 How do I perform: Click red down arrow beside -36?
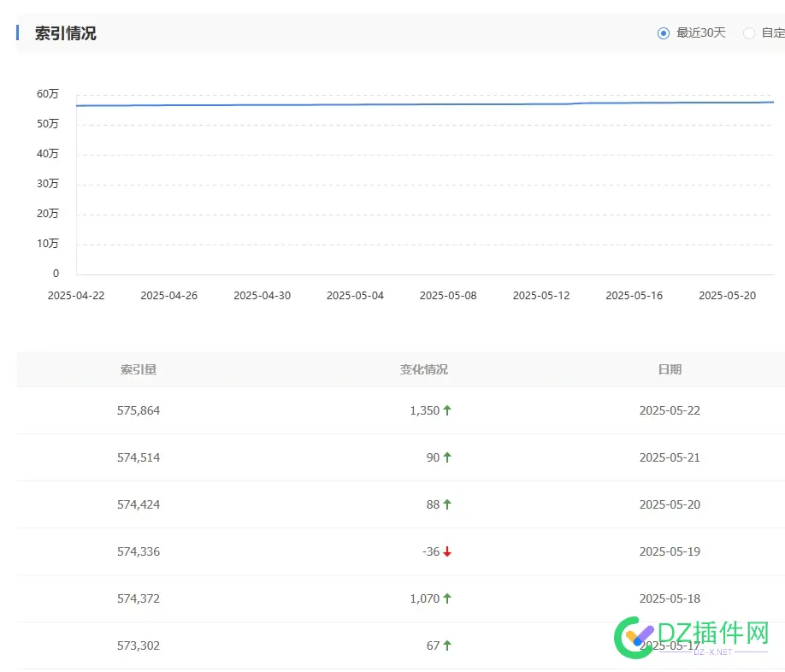pyautogui.click(x=447, y=551)
